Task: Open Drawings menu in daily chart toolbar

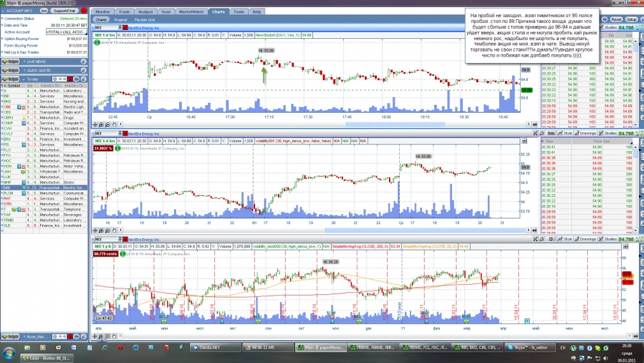Action: click(585, 239)
